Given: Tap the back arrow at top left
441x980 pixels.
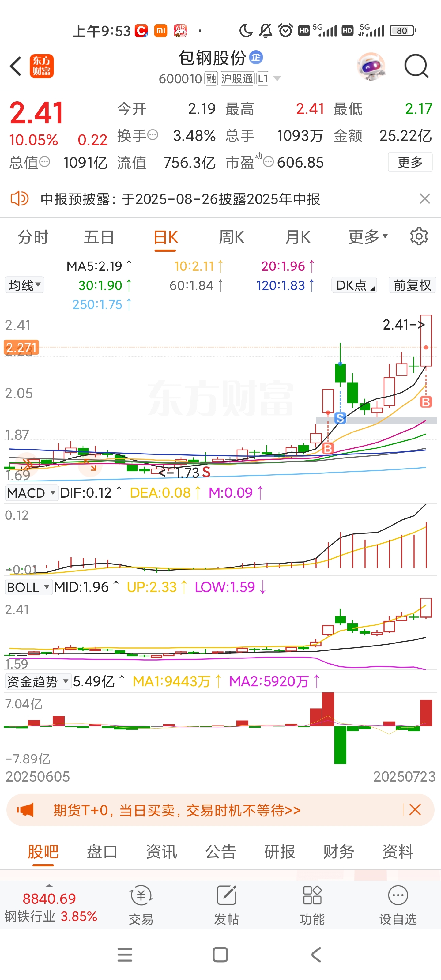Looking at the screenshot, I should [x=16, y=66].
